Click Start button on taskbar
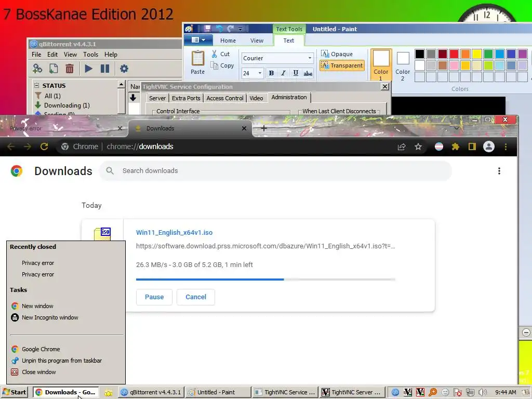The height and width of the screenshot is (399, 532). [14, 392]
